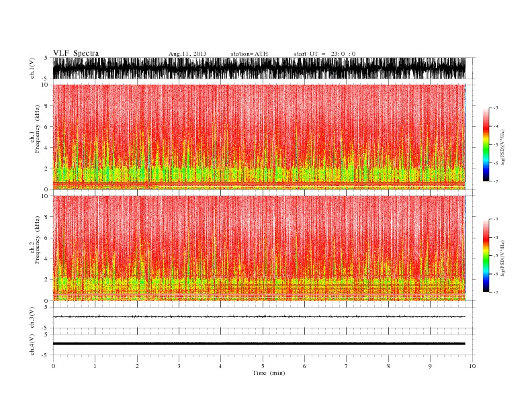The image size is (532, 411).
Task: Click the ch.3(V) axis label
Action: (32, 318)
